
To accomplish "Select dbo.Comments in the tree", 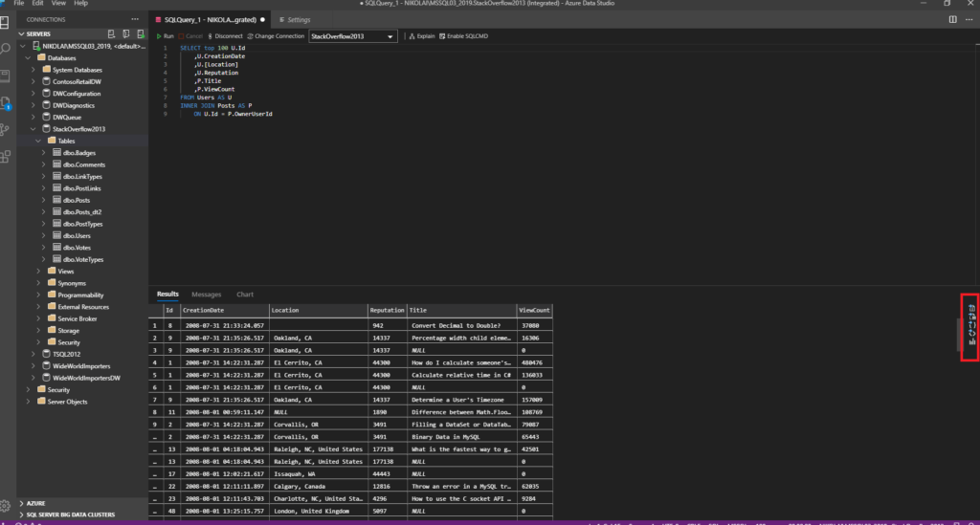I will [84, 164].
